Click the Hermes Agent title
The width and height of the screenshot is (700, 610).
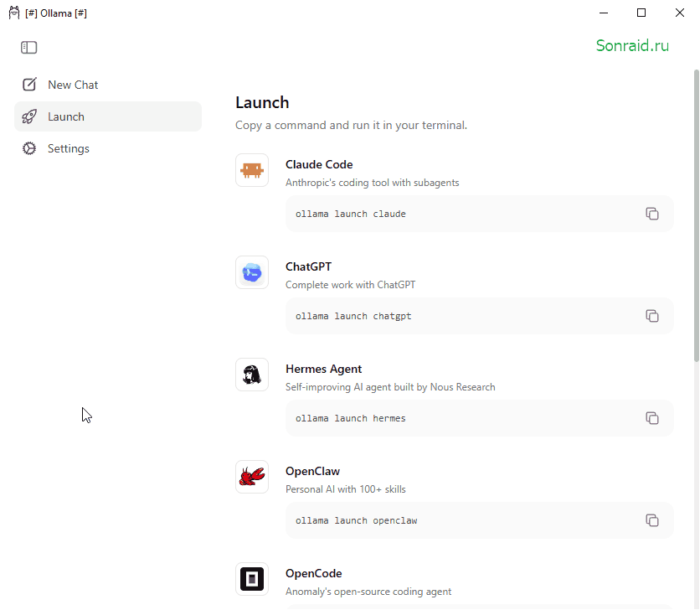pos(324,370)
